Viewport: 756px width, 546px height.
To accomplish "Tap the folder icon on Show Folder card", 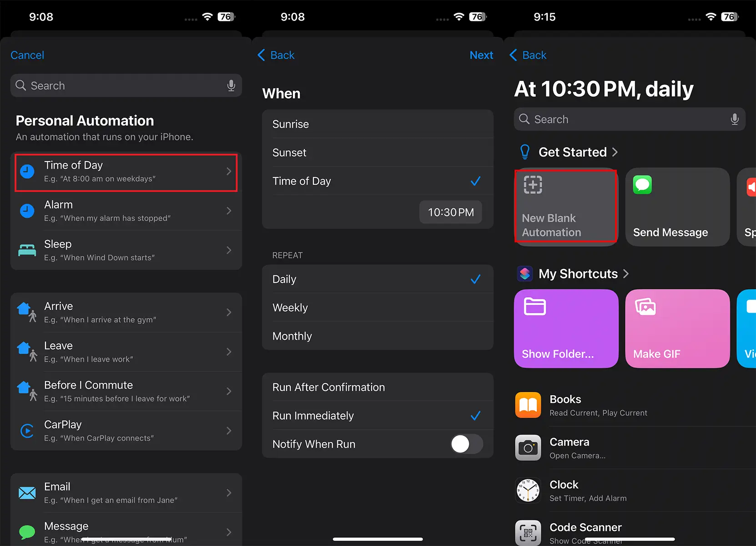I will click(535, 306).
